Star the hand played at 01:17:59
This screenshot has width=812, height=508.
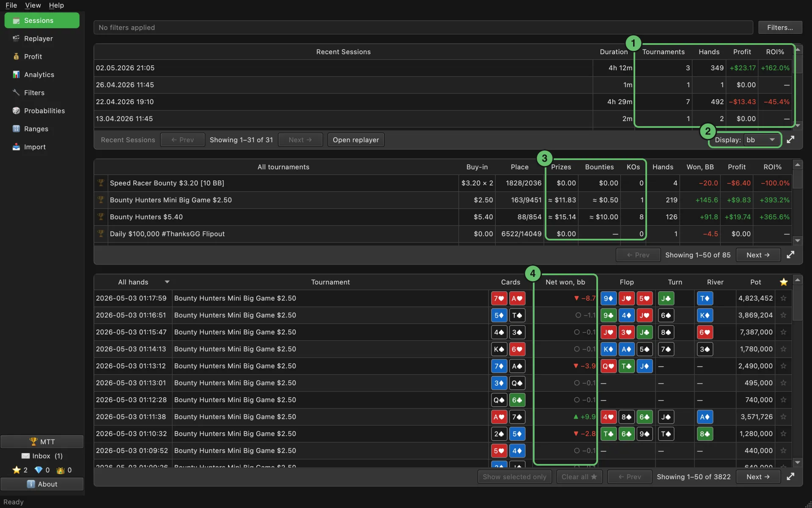click(x=783, y=298)
